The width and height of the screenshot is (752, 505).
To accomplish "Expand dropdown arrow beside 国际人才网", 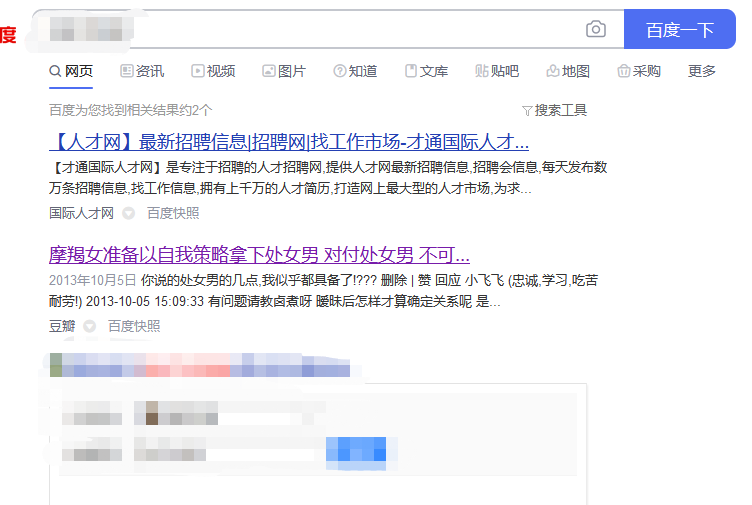I will (x=128, y=213).
